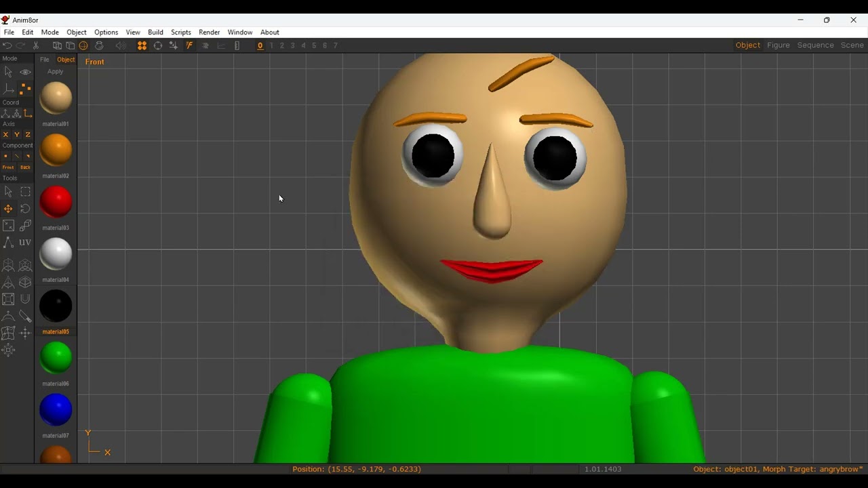Select the Rotate tool
Screen dimensions: 868x488
click(x=25, y=209)
